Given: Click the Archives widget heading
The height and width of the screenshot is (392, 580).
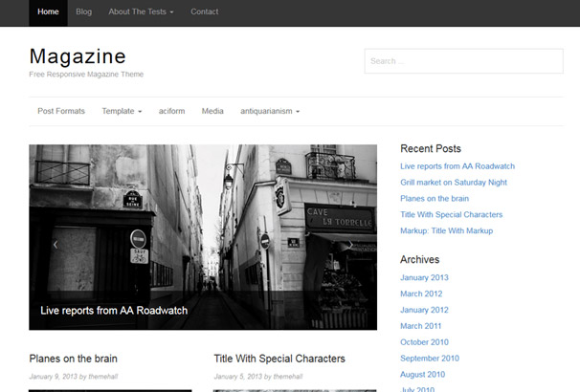Looking at the screenshot, I should [420, 259].
